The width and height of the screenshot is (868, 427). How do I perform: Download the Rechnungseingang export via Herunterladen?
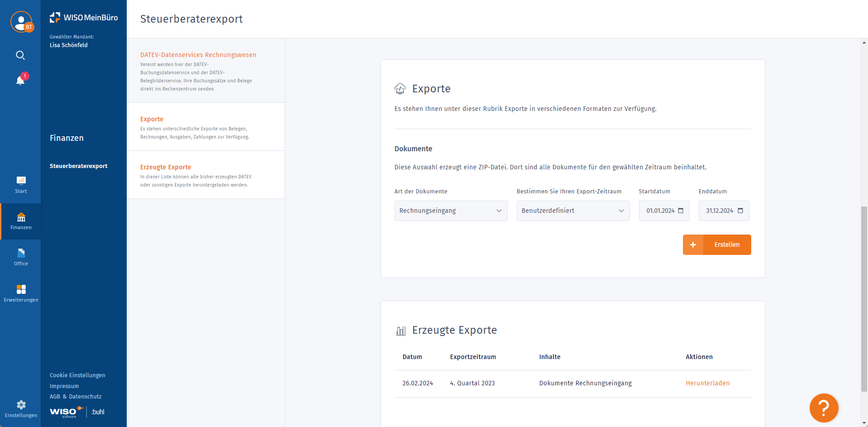707,383
